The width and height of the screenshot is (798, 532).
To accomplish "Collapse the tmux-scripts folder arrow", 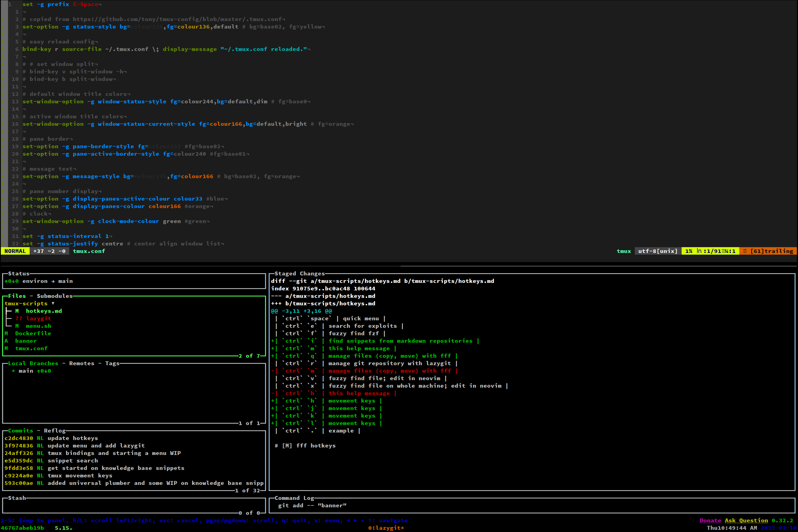I will [53, 303].
